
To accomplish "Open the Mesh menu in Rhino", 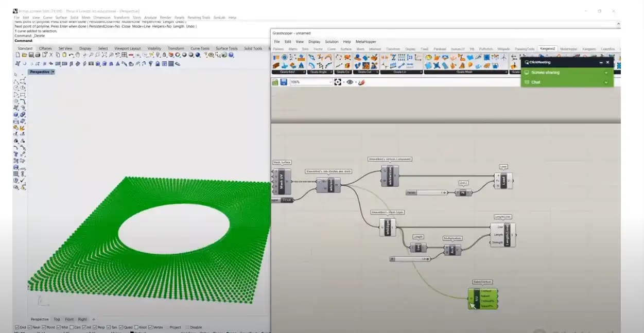I will 86,17.
